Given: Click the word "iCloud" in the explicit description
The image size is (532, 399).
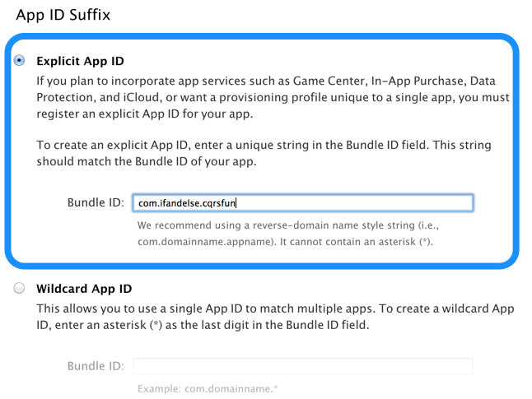Looking at the screenshot, I should (x=144, y=98).
